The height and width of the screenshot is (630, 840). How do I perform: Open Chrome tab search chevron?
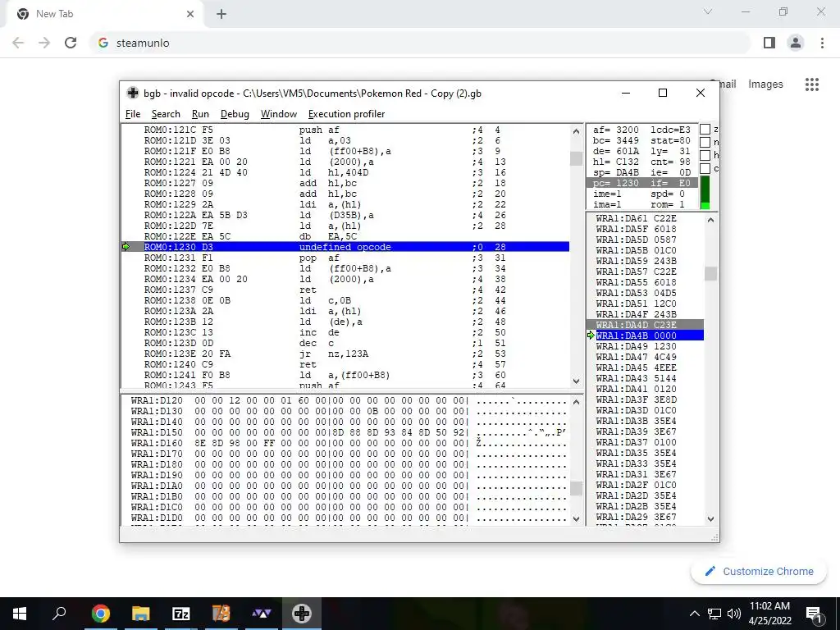point(708,11)
